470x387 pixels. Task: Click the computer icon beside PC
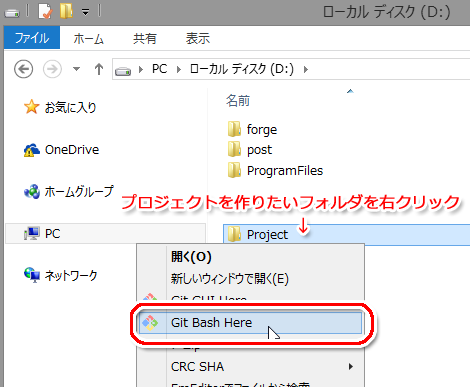(x=32, y=233)
